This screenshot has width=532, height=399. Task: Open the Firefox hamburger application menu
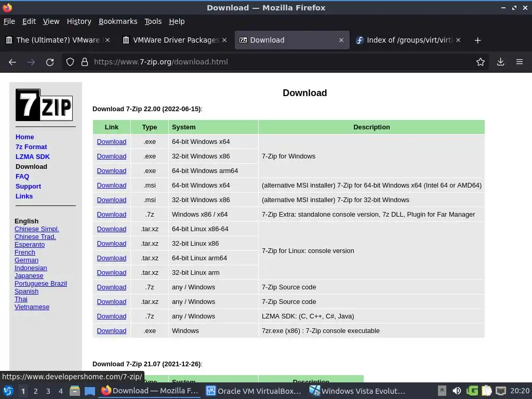click(x=520, y=62)
